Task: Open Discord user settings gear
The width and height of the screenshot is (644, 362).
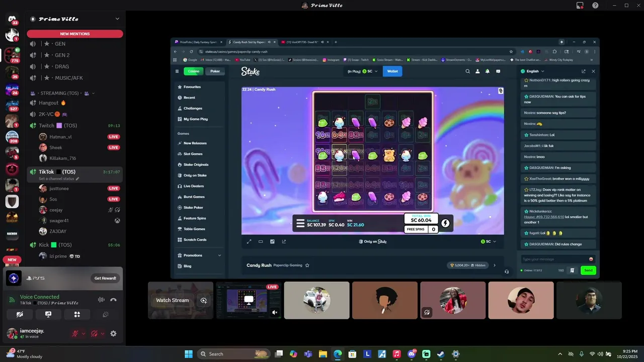Action: coord(113,333)
